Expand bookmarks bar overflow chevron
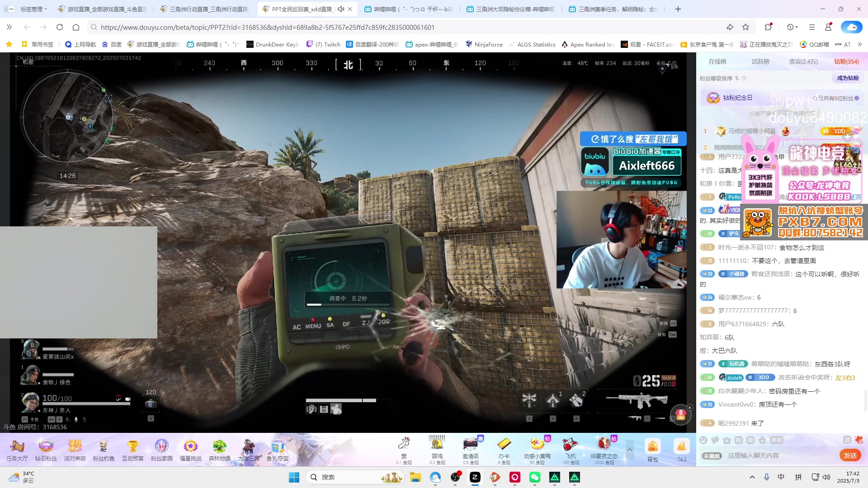The height and width of the screenshot is (488, 868). pyautogui.click(x=860, y=44)
